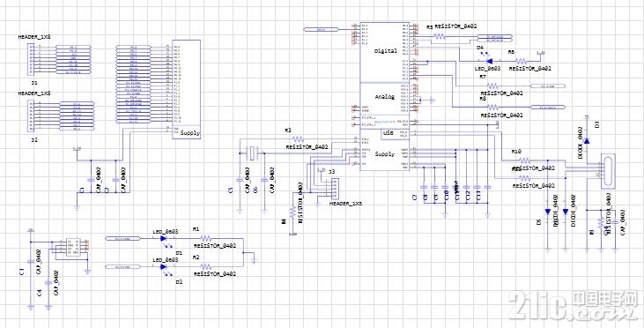Image resolution: width=644 pixels, height=328 pixels.
Task: Select the crystal oscillator symbol
Action: (x=252, y=153)
